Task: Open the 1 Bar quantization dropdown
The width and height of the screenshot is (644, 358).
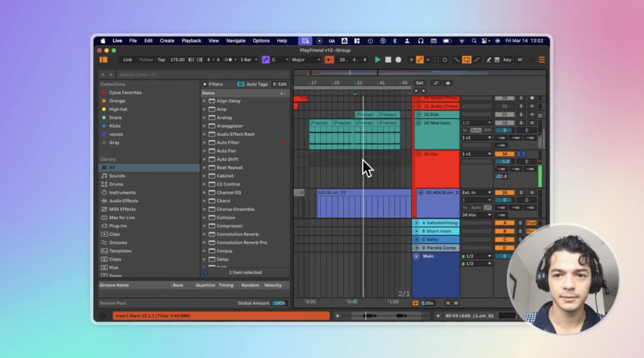Action: coord(248,60)
